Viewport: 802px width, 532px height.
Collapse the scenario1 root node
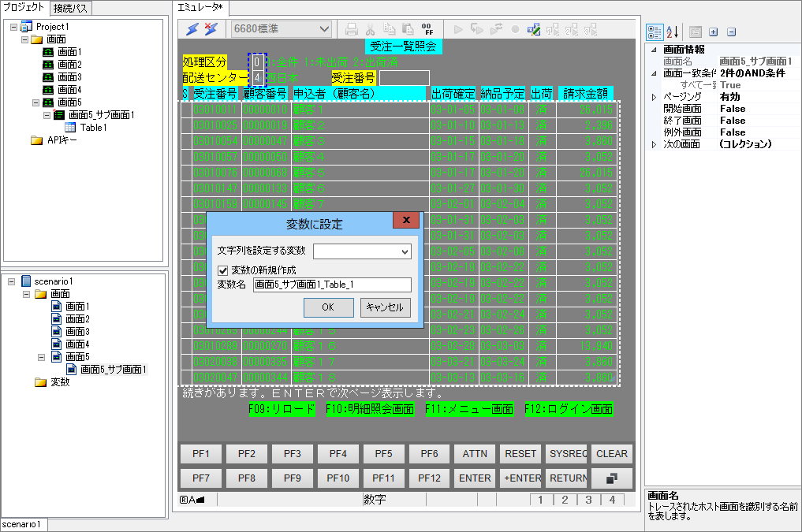[x=12, y=281]
